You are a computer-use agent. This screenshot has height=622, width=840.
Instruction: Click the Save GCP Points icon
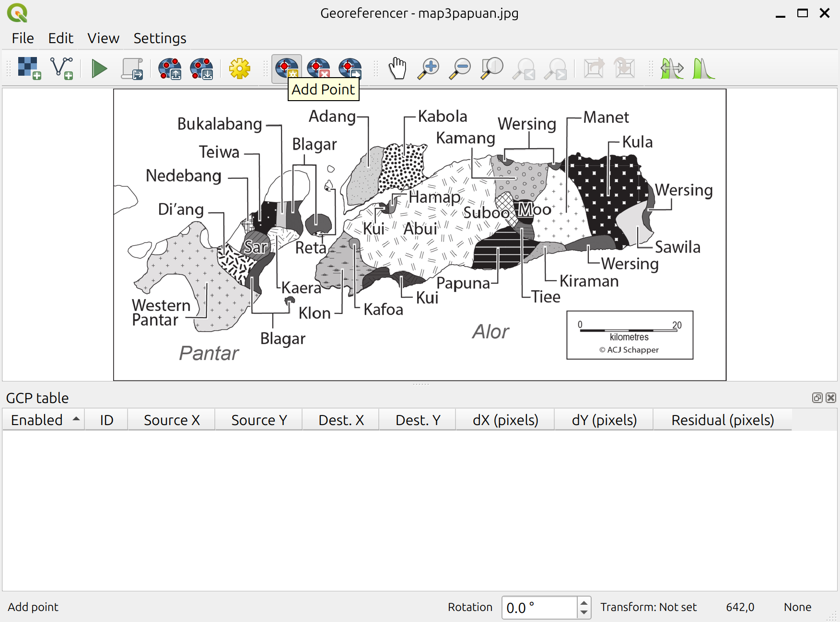201,69
